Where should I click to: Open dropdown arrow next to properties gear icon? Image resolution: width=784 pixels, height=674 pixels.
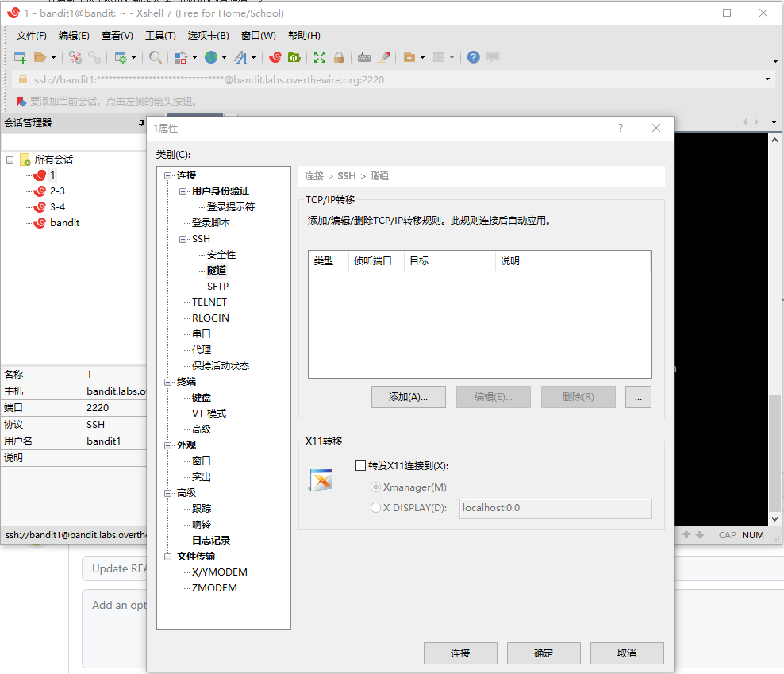[133, 58]
